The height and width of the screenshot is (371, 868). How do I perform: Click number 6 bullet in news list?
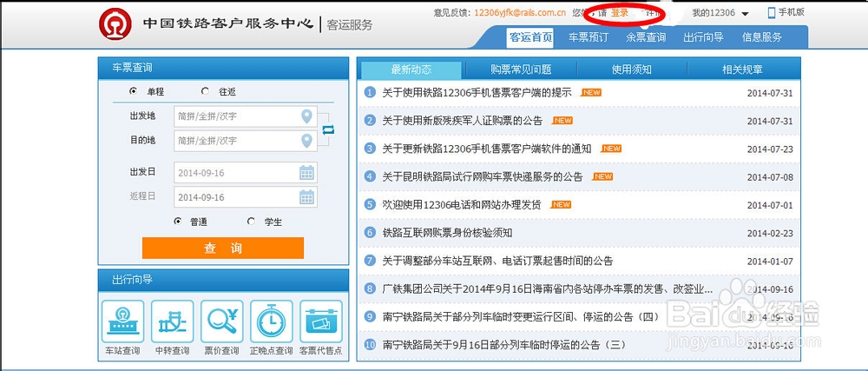point(370,233)
